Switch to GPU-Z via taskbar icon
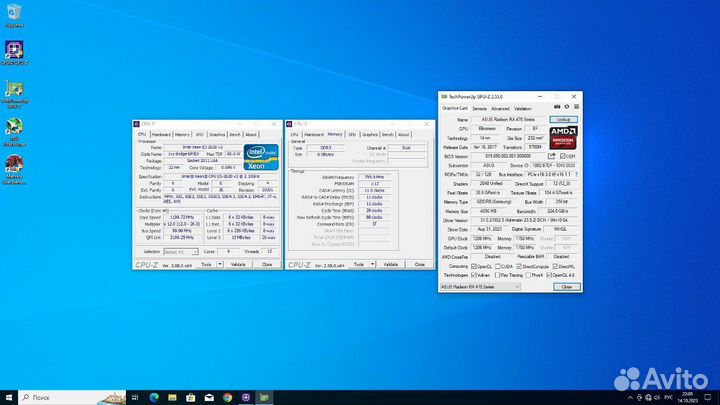 tap(264, 397)
